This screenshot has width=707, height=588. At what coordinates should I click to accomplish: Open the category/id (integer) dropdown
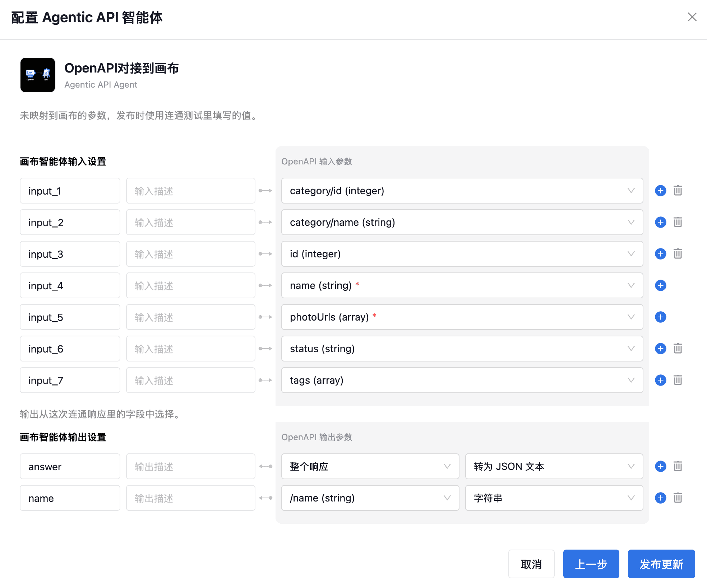(x=462, y=191)
